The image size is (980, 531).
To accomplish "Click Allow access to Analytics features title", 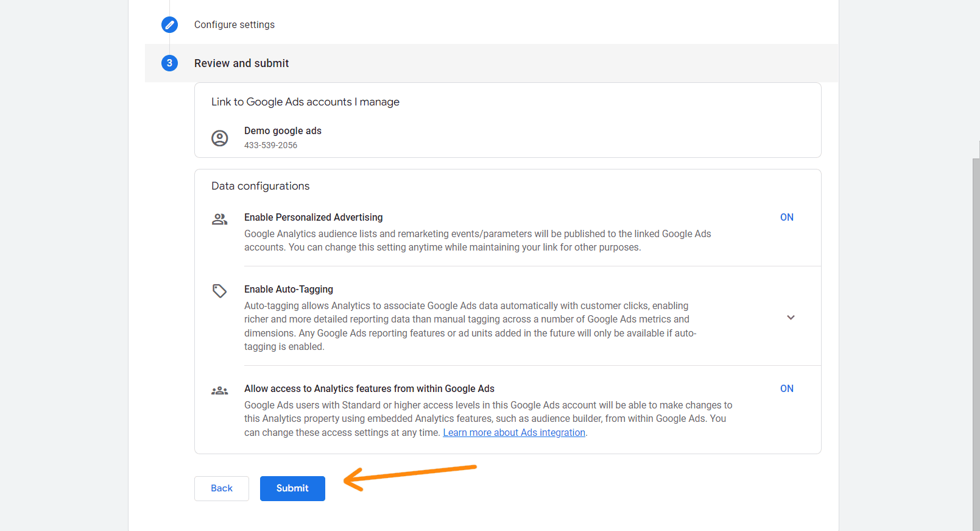I will coord(369,389).
